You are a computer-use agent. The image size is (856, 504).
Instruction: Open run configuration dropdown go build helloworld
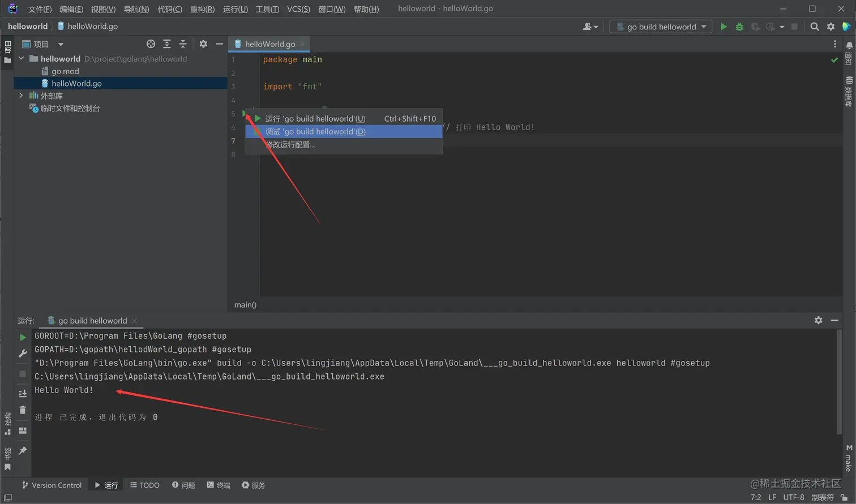click(661, 27)
